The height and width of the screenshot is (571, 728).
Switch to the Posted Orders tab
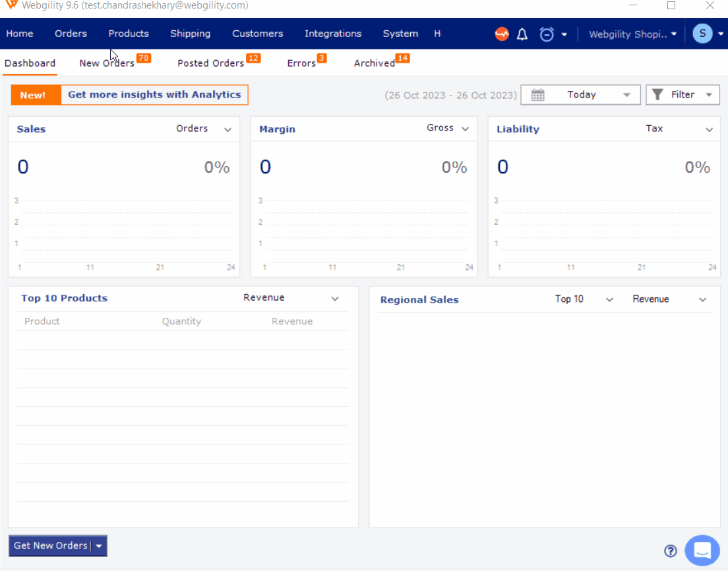click(x=211, y=63)
